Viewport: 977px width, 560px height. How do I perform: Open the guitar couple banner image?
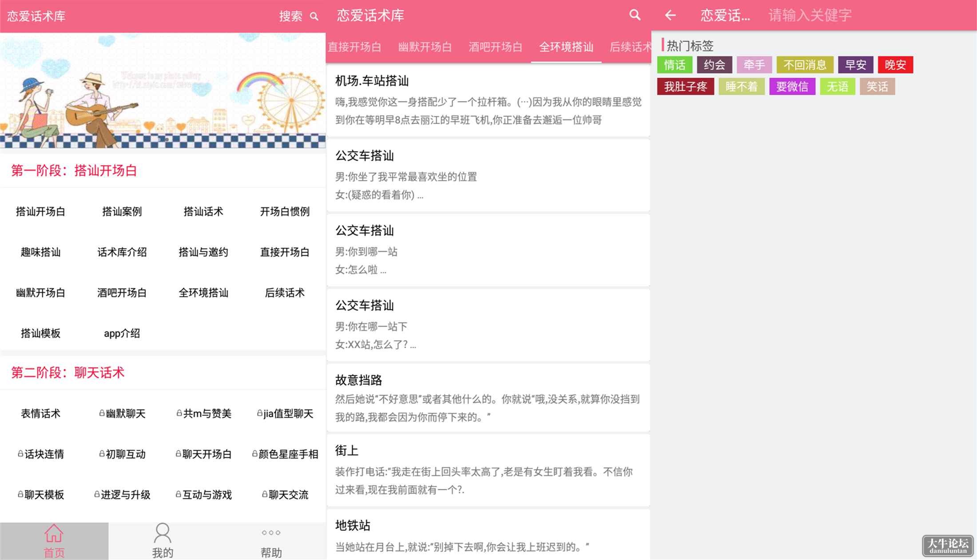point(163,91)
